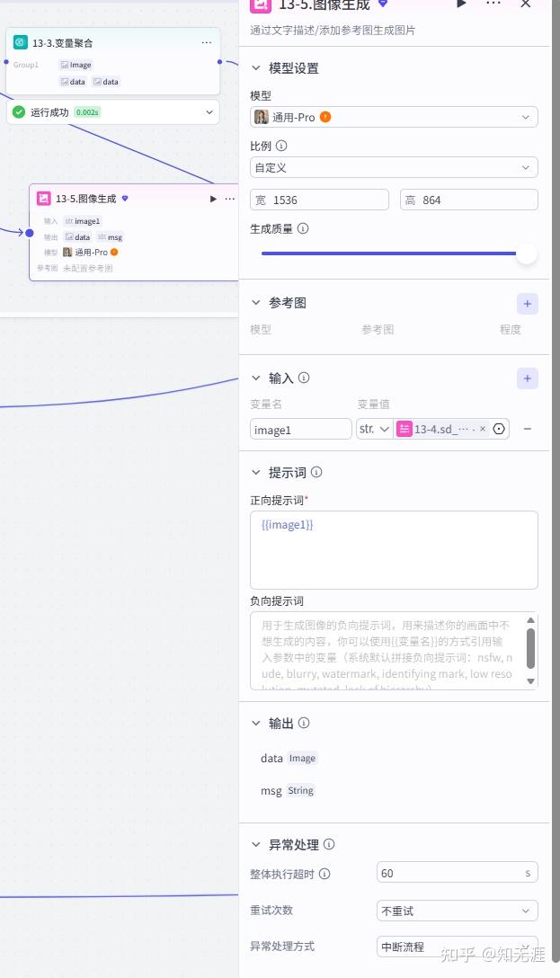The image size is (560, 978).
Task: Click the msg String output tag
Action: [300, 790]
